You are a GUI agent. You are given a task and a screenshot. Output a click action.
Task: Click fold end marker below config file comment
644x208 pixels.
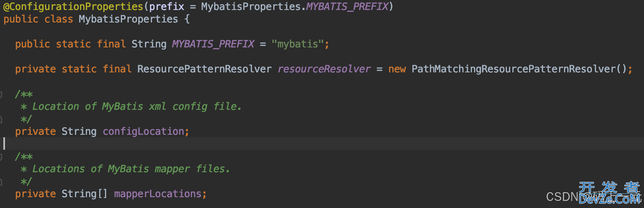tap(1, 119)
